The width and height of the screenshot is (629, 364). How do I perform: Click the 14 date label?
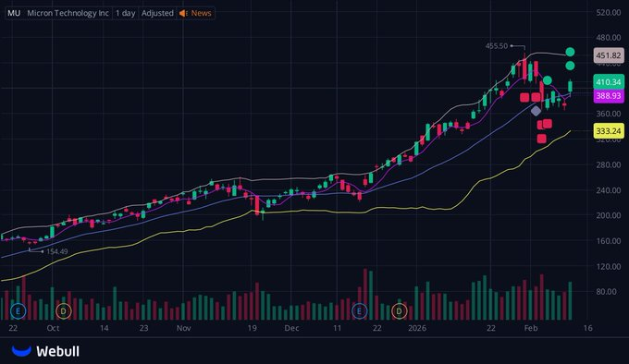105,328
